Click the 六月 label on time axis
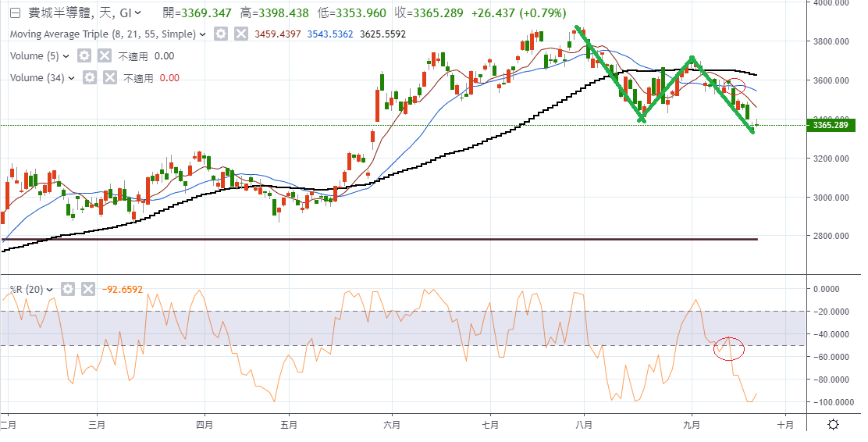Viewport: 868px width, 442px height. 393,426
